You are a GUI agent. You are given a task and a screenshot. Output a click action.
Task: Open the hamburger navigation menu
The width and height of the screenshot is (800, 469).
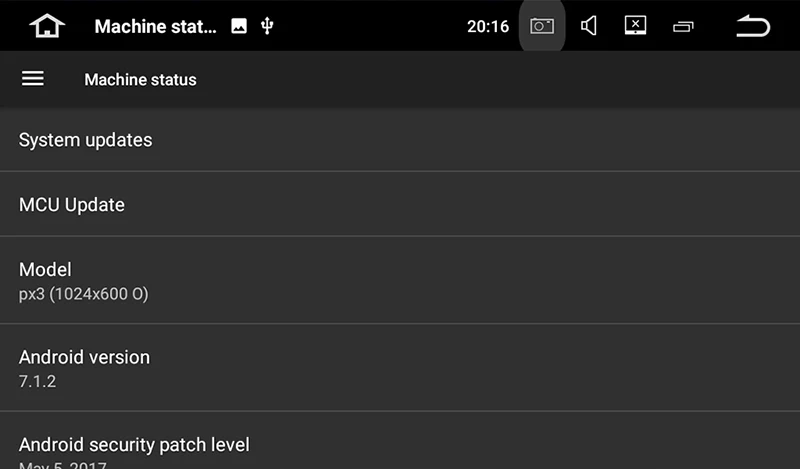(33, 79)
